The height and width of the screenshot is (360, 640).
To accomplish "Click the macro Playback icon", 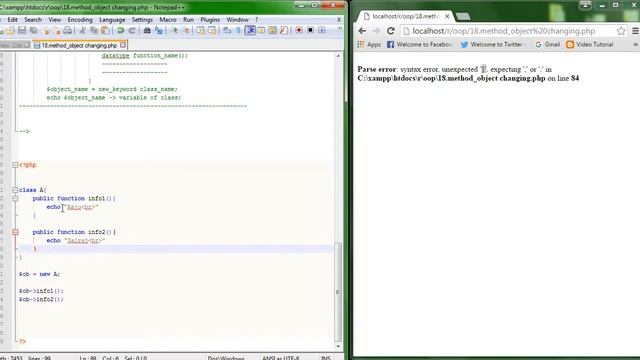I will 322,31.
